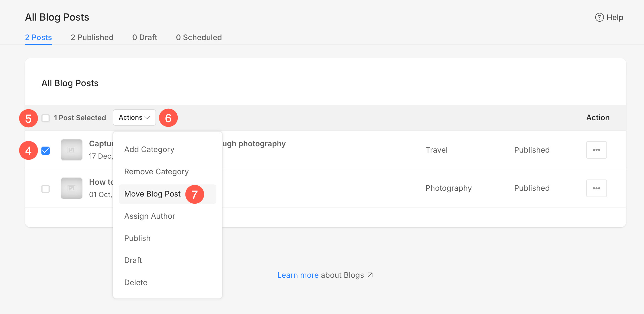Open the 0 Draft tab
Screen dimensions: 644x314
tap(145, 37)
